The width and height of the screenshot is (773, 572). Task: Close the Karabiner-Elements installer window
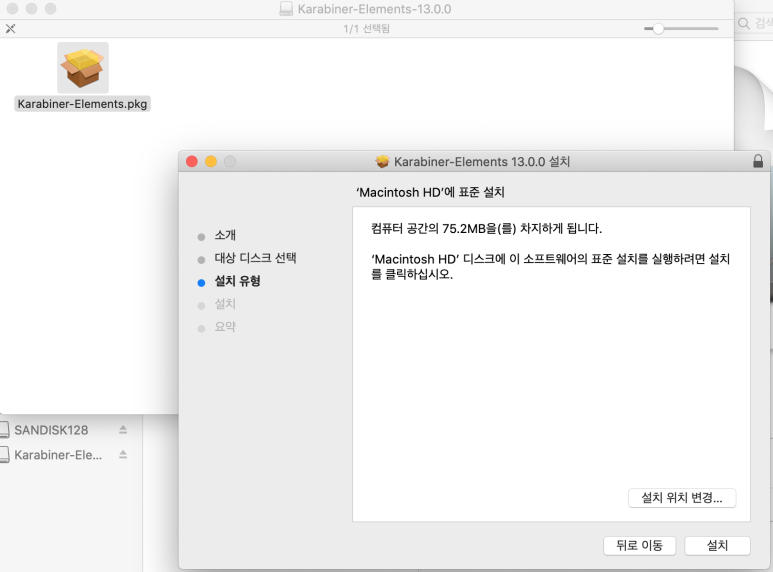click(x=192, y=161)
